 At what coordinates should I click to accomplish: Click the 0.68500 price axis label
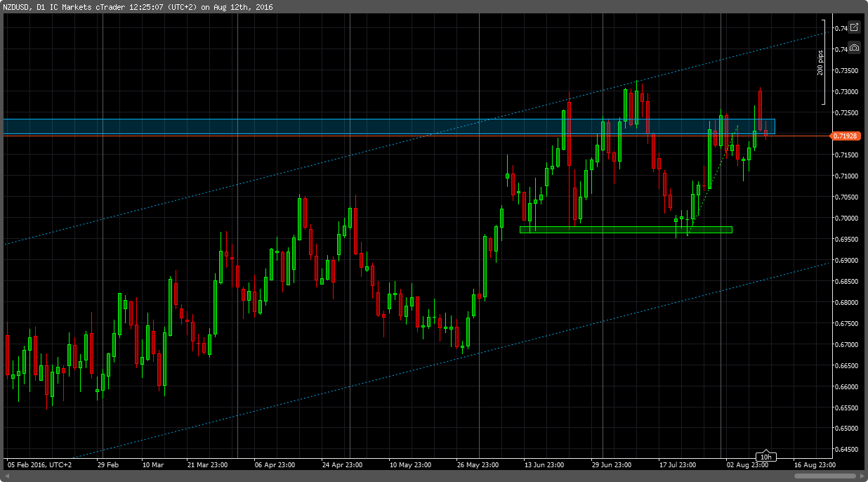pyautogui.click(x=846, y=282)
